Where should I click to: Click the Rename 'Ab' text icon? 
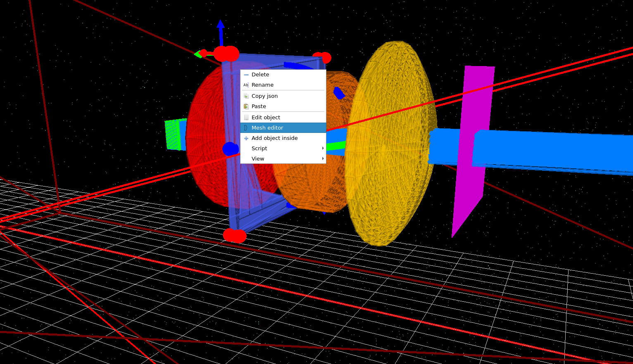[x=246, y=85]
